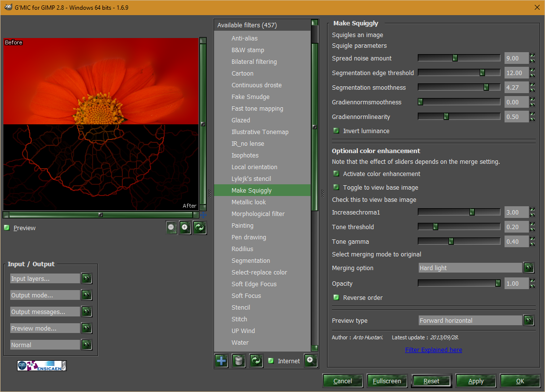Toggle the Reverse order checkbox
The width and height of the screenshot is (545, 392).
point(336,297)
